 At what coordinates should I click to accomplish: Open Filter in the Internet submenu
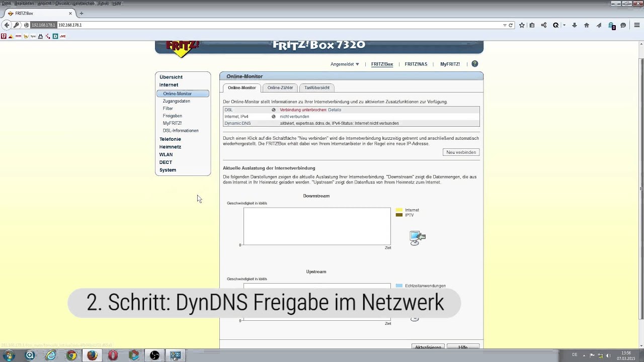click(x=168, y=109)
